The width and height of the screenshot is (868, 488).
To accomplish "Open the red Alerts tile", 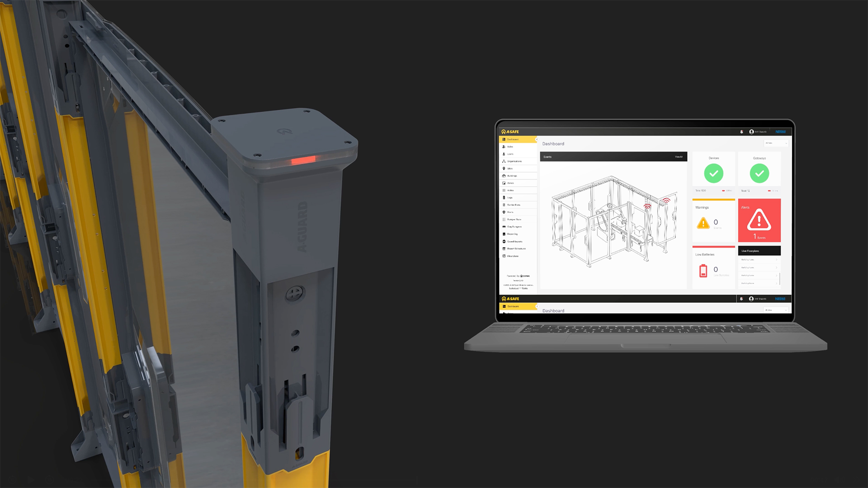I will tap(759, 221).
